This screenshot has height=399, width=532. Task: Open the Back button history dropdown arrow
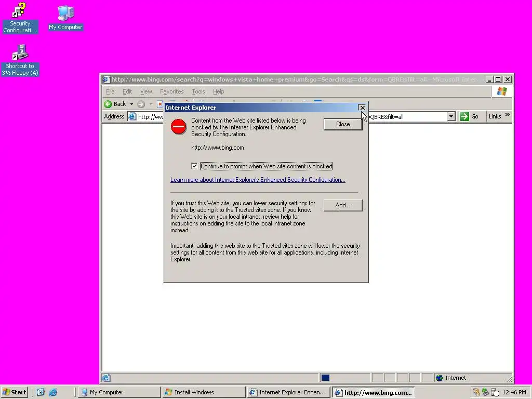(131, 104)
